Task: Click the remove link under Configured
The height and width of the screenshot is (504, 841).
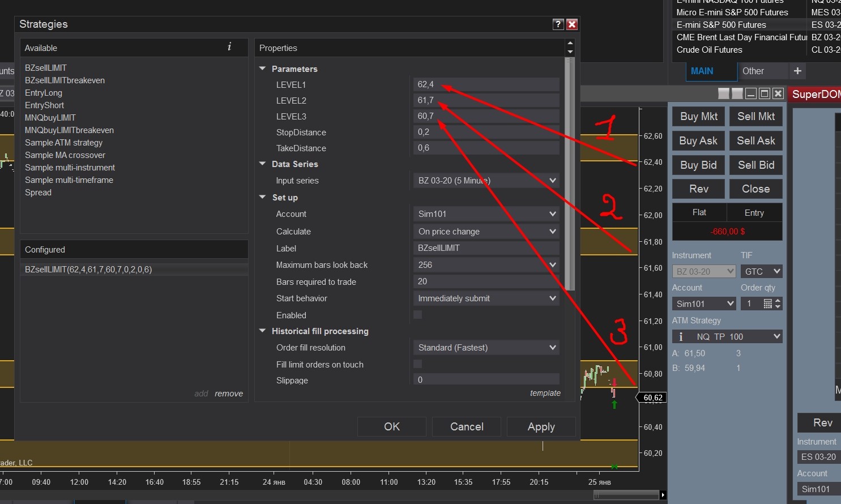Action: click(x=229, y=394)
